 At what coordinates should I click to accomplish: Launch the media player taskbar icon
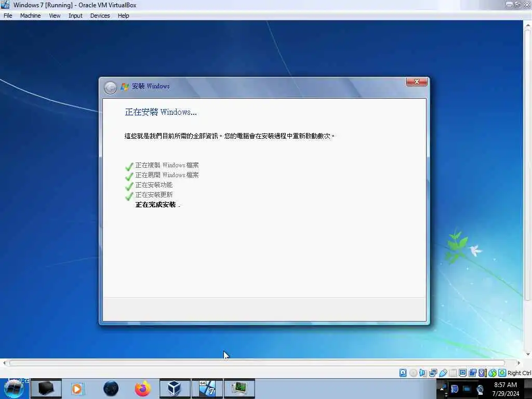point(77,389)
